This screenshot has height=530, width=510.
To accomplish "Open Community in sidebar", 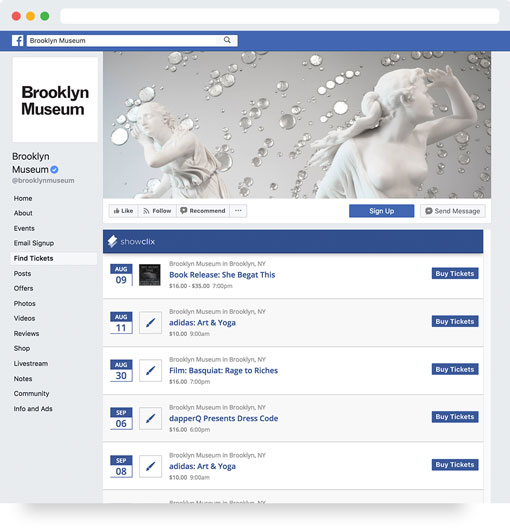I will click(x=31, y=394).
